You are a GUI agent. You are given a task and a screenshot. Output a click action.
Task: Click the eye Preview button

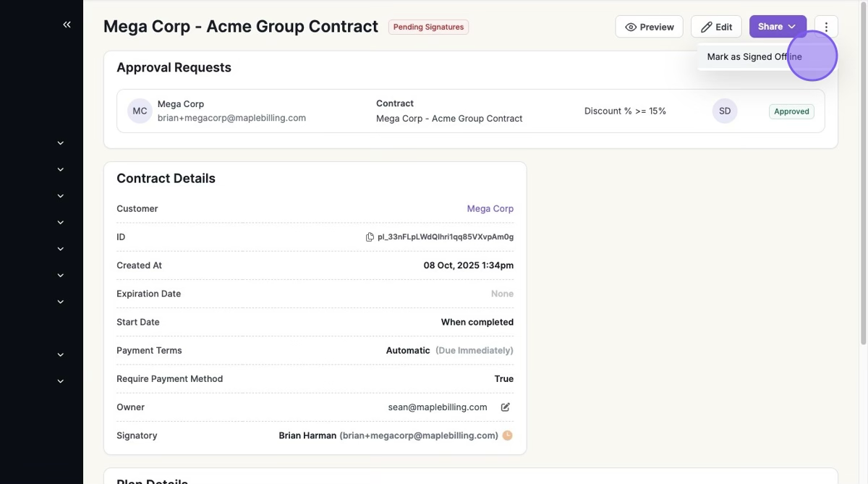click(x=649, y=27)
